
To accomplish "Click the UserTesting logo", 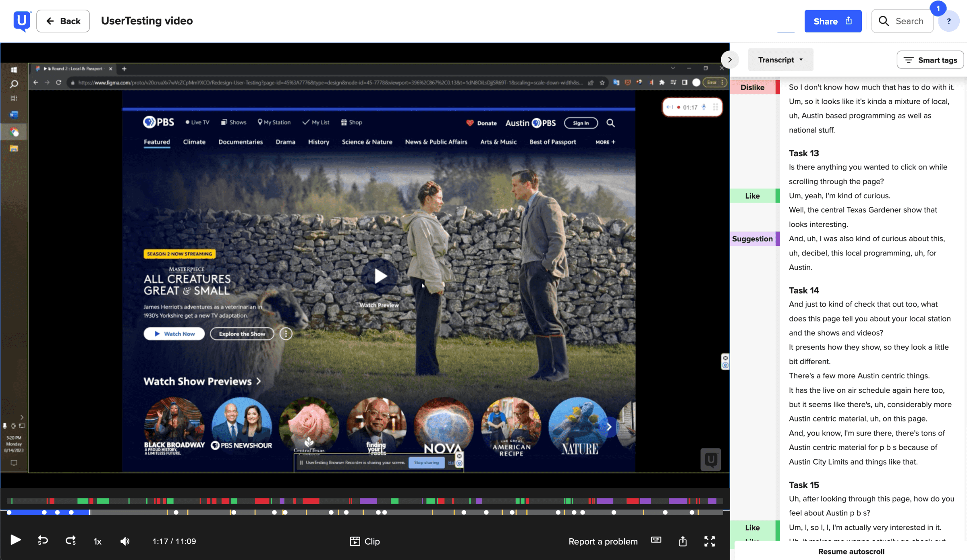I will (x=22, y=21).
